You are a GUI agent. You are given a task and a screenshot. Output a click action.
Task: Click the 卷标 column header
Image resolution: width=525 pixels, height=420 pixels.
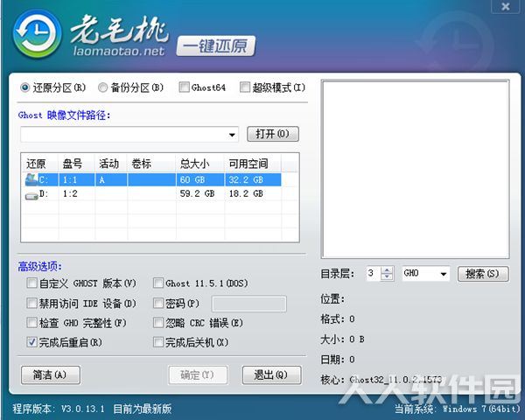tap(151, 164)
